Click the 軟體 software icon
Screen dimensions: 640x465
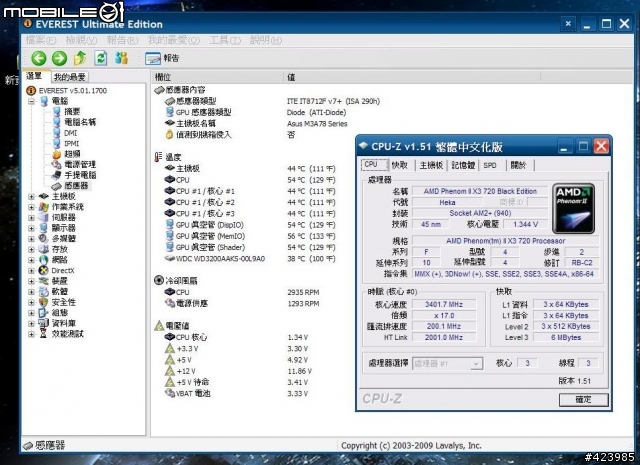coord(44,291)
